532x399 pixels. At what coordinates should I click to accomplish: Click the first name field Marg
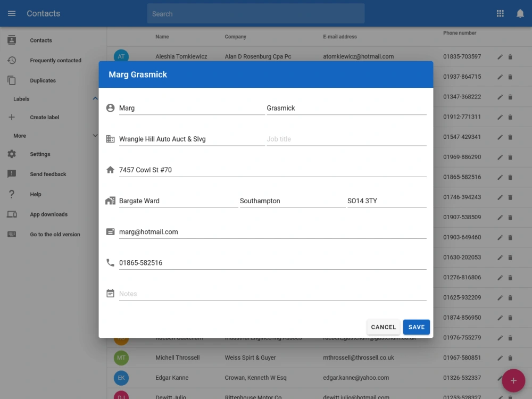point(192,108)
